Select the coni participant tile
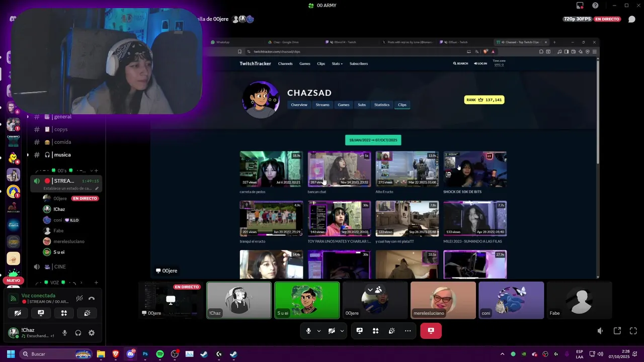The image size is (644, 362). (511, 300)
